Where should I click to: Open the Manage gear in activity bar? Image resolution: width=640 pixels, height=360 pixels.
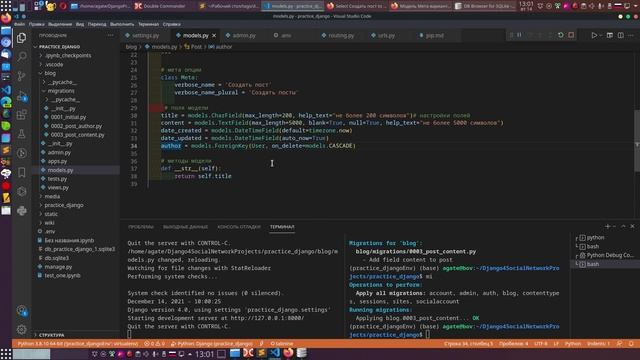point(22,329)
